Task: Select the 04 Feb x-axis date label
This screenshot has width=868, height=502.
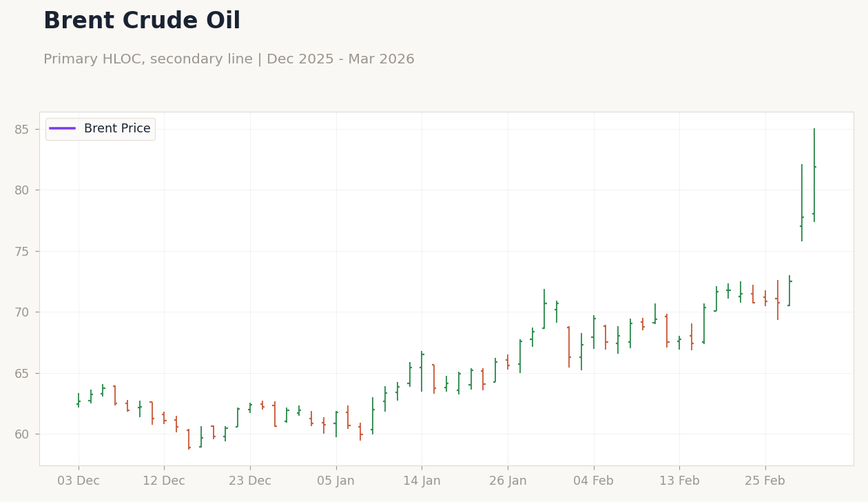Action: tap(593, 481)
